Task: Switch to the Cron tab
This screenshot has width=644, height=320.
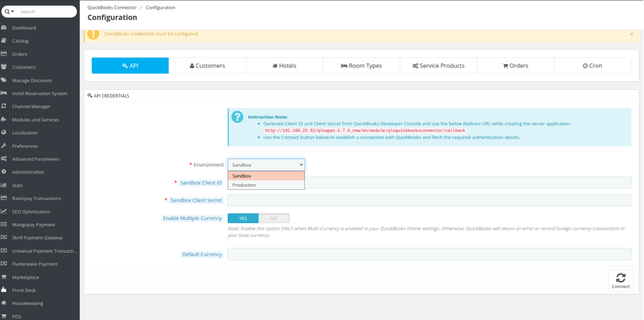Action: point(592,66)
